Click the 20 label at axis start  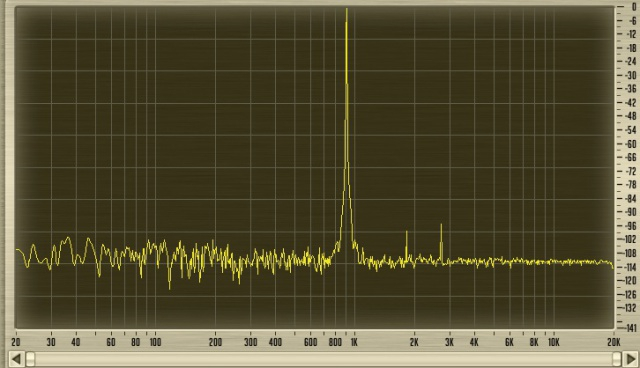[x=16, y=342]
